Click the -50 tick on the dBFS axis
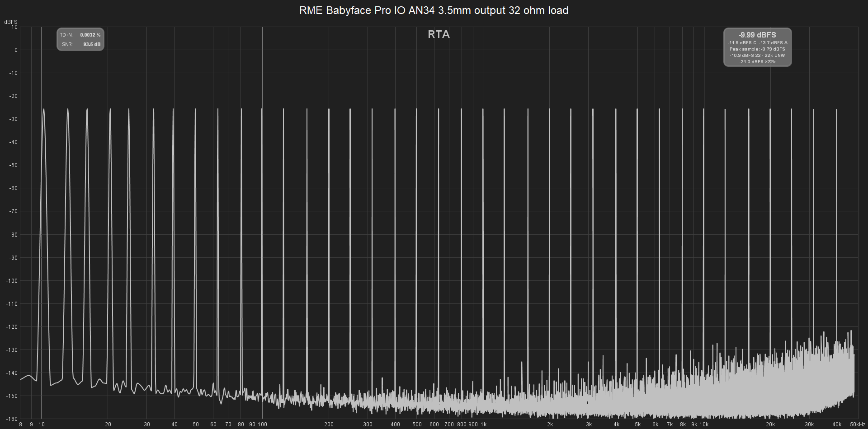 14,165
